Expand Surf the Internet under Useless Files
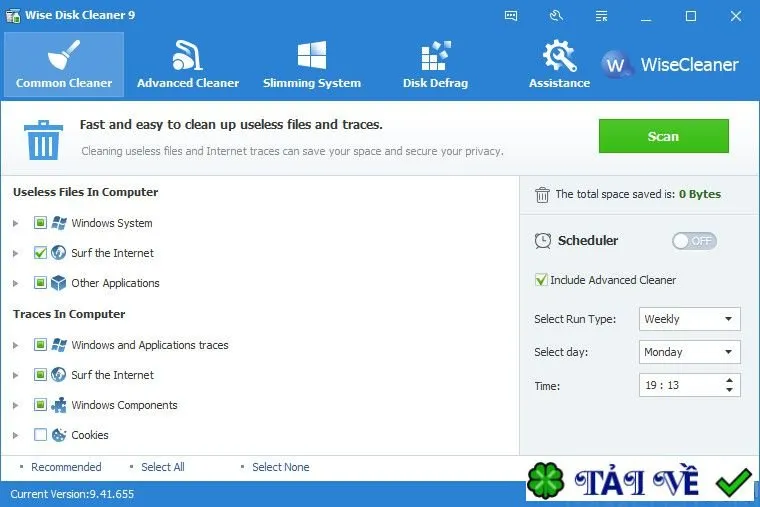 [x=16, y=254]
